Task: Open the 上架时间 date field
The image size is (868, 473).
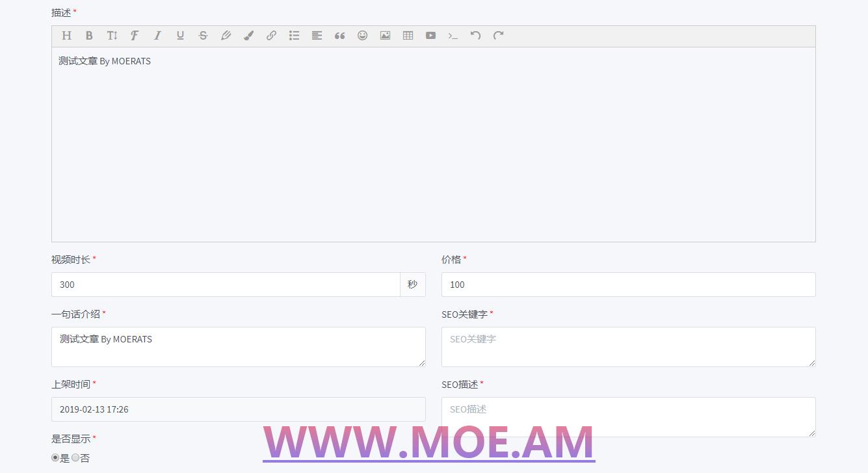Action: [x=238, y=409]
